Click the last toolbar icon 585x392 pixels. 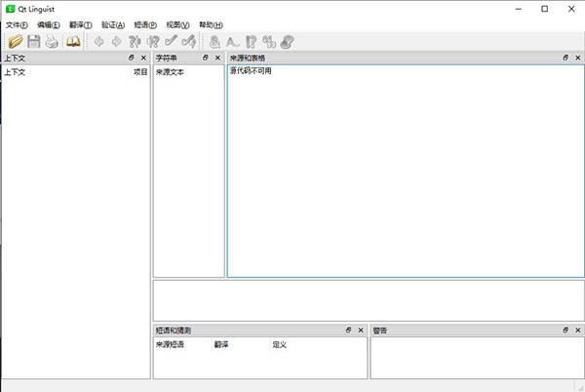tap(287, 42)
